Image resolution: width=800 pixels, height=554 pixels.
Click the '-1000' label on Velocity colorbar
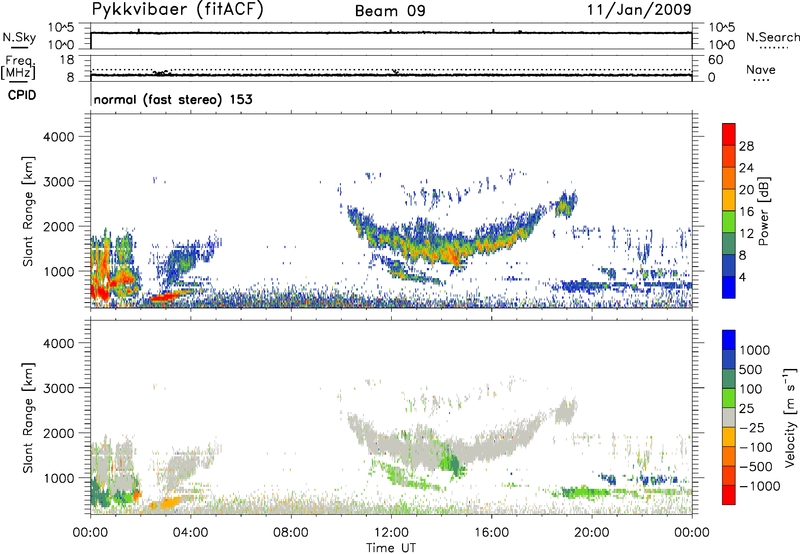pyautogui.click(x=759, y=486)
